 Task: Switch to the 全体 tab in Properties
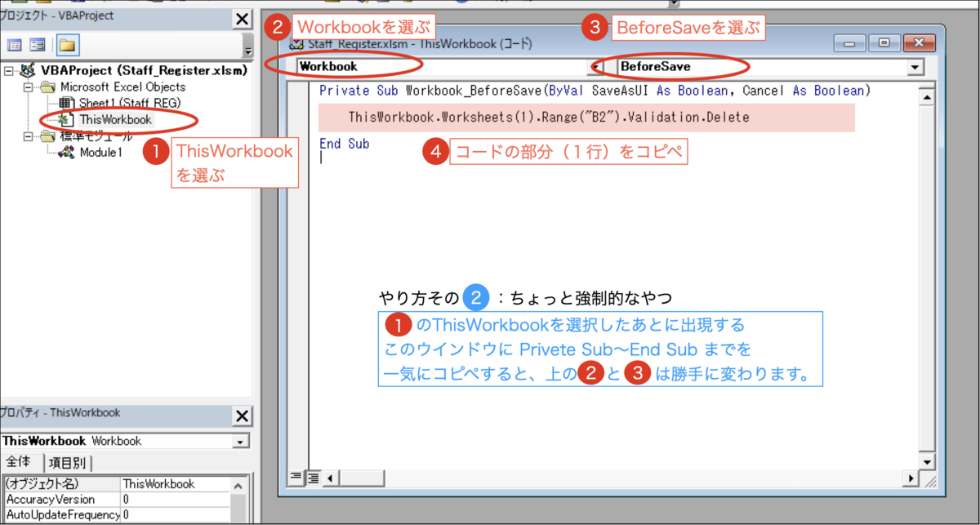click(20, 462)
